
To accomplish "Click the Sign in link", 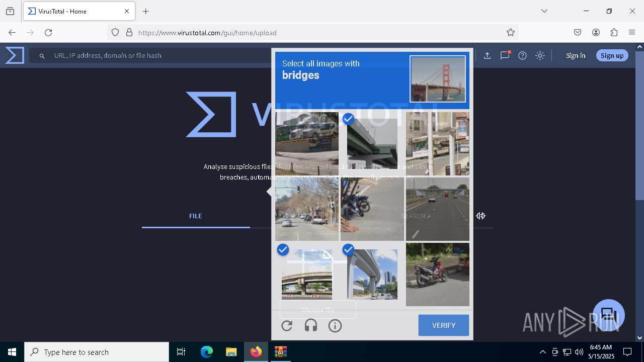I will 576,56.
